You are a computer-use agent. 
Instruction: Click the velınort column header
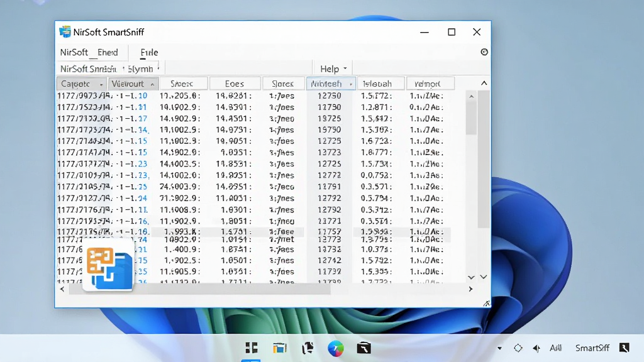[430, 84]
